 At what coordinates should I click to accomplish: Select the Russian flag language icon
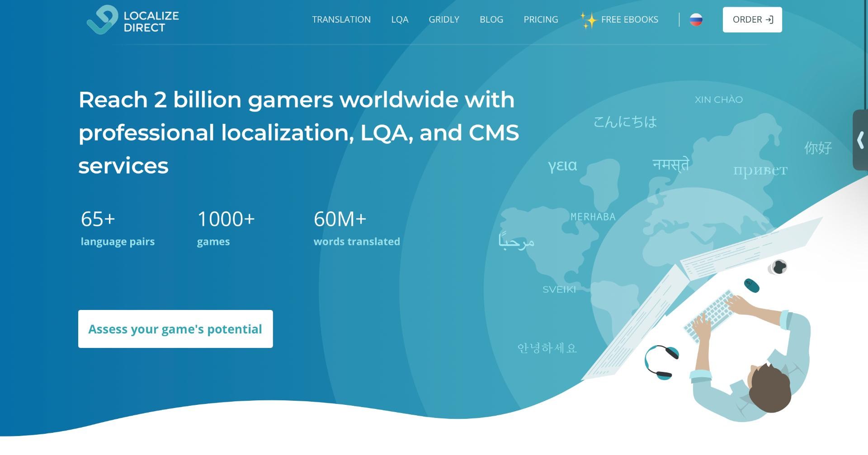pyautogui.click(x=696, y=19)
